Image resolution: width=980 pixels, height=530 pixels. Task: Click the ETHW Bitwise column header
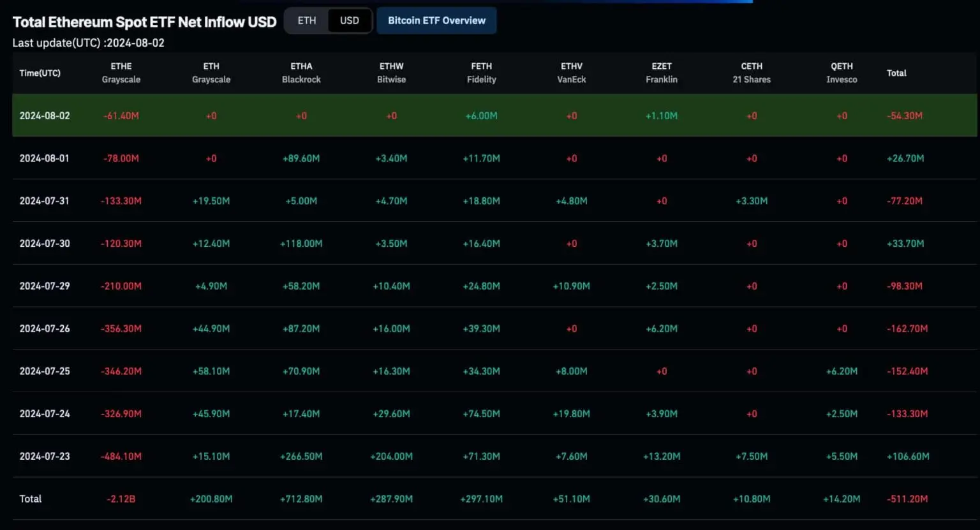[392, 73]
